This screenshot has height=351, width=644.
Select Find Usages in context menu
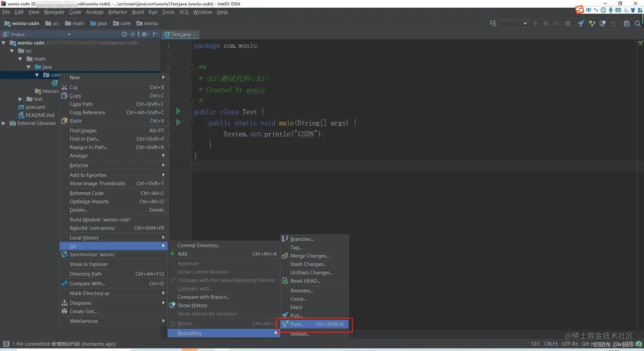click(x=114, y=131)
